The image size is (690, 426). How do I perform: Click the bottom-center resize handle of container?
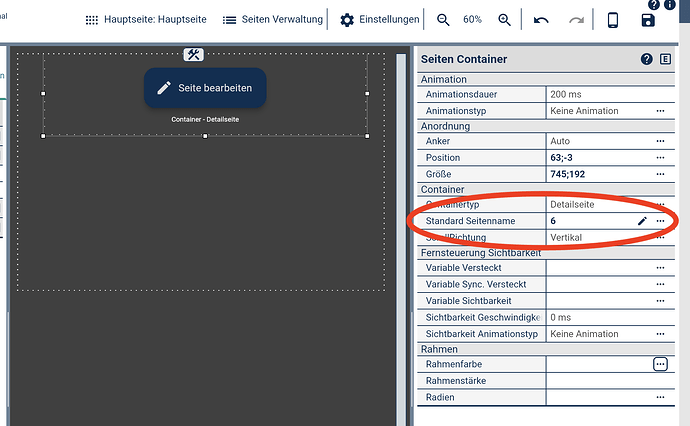(x=205, y=136)
